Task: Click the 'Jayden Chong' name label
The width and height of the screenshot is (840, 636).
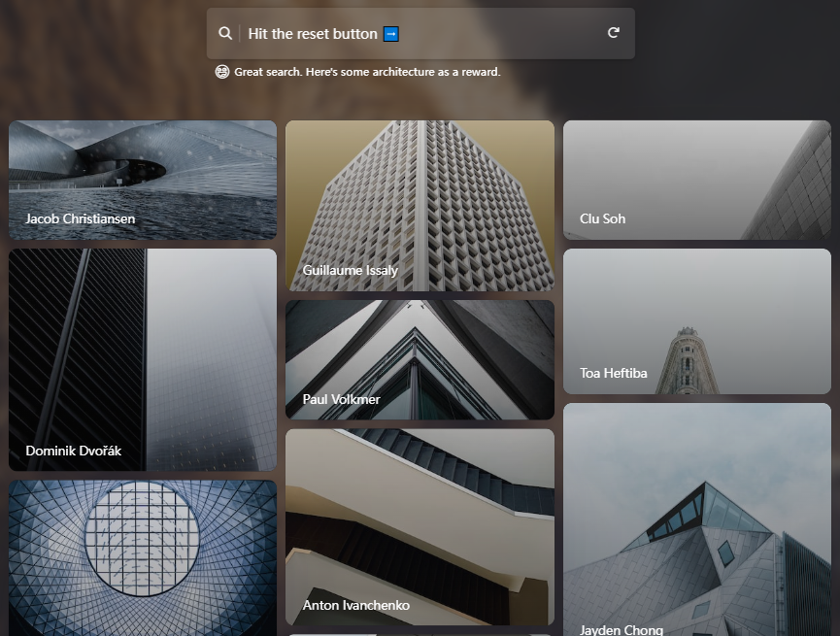Action: pos(622,630)
